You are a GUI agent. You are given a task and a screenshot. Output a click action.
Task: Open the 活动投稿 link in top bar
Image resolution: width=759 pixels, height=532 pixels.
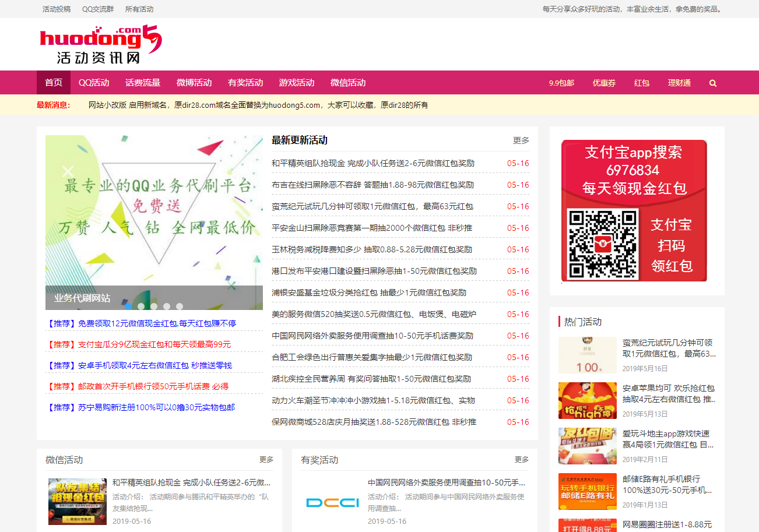point(57,9)
